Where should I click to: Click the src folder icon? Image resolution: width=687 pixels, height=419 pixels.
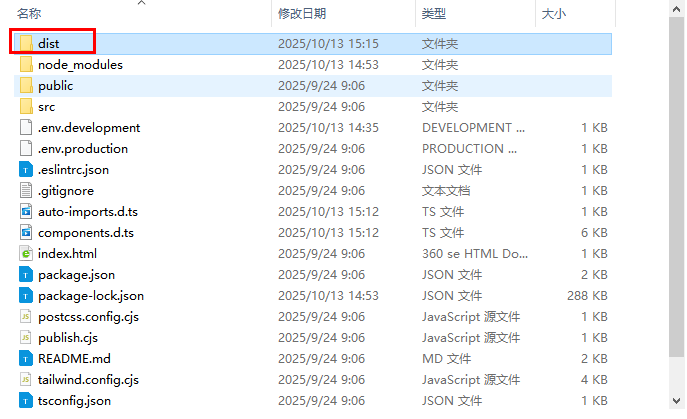click(x=26, y=107)
